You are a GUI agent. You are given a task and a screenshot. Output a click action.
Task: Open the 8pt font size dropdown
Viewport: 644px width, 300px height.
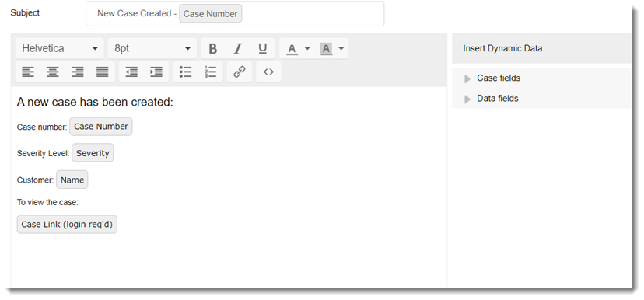(x=152, y=48)
